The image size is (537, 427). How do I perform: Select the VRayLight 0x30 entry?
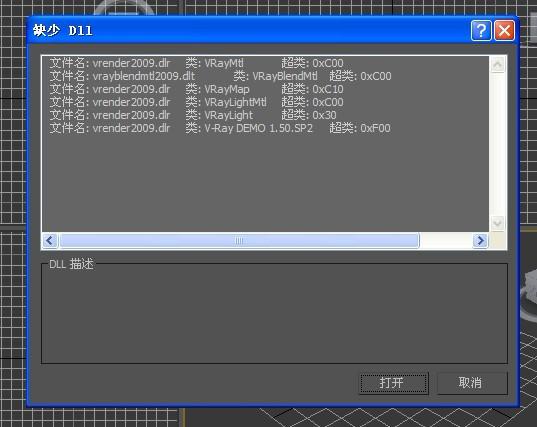click(x=193, y=115)
